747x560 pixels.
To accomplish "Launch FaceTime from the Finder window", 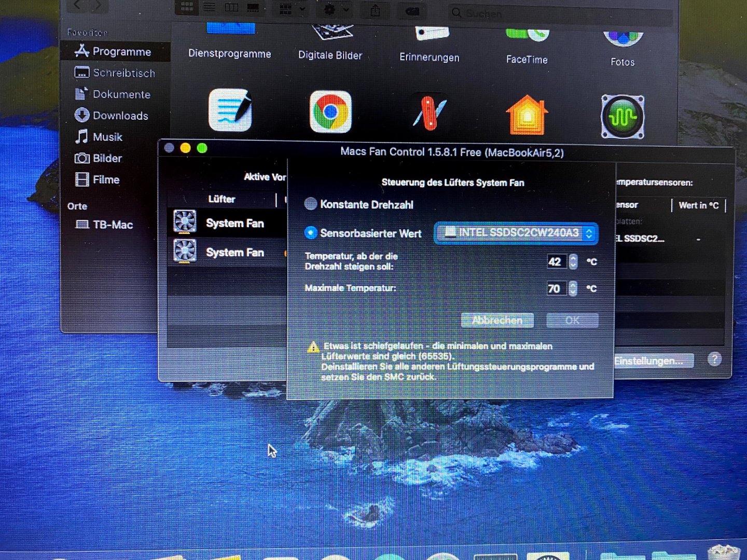I will tap(527, 60).
